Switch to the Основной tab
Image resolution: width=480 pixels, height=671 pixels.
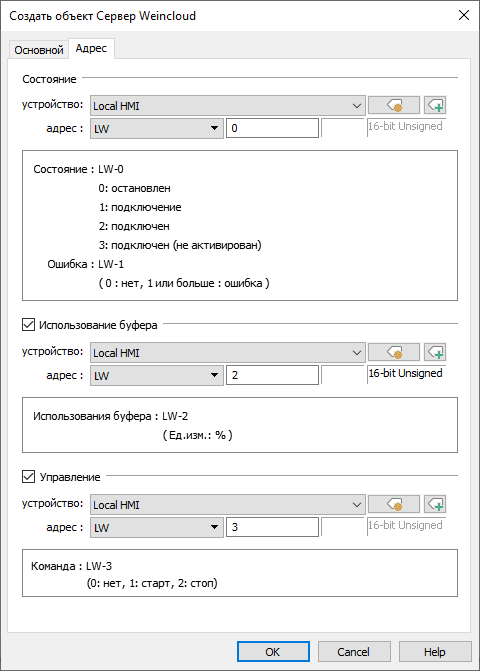39,50
